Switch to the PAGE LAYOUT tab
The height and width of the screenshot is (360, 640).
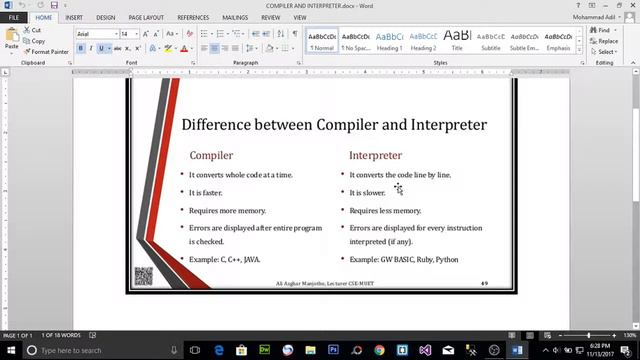point(146,18)
